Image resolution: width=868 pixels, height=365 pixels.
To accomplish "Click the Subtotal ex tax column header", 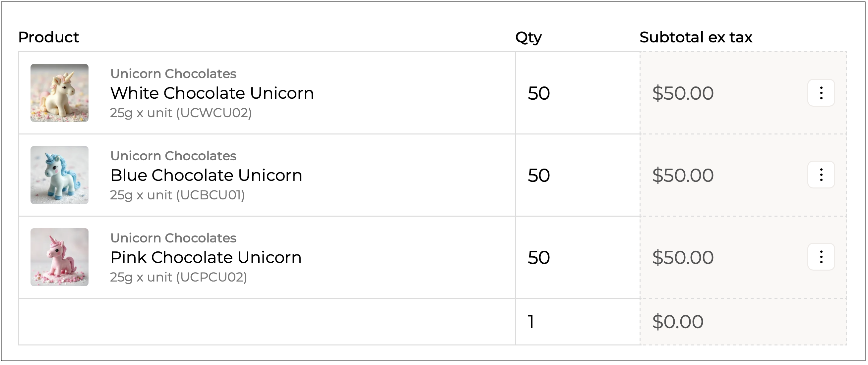I will 696,37.
